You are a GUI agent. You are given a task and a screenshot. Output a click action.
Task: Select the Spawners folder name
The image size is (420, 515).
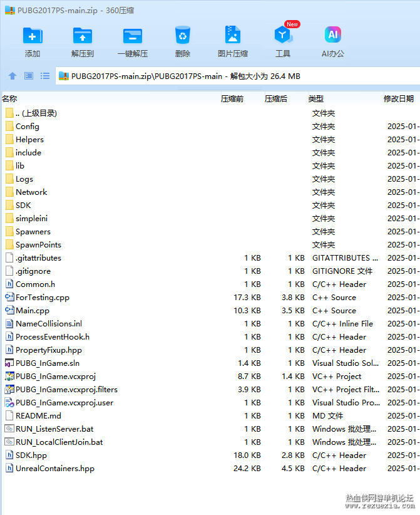pos(33,232)
